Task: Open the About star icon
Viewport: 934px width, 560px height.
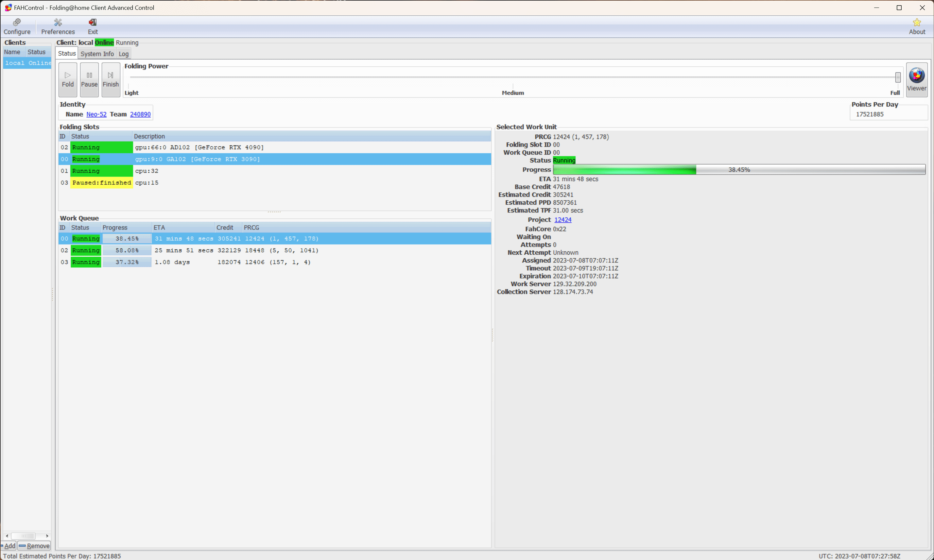Action: tap(917, 26)
